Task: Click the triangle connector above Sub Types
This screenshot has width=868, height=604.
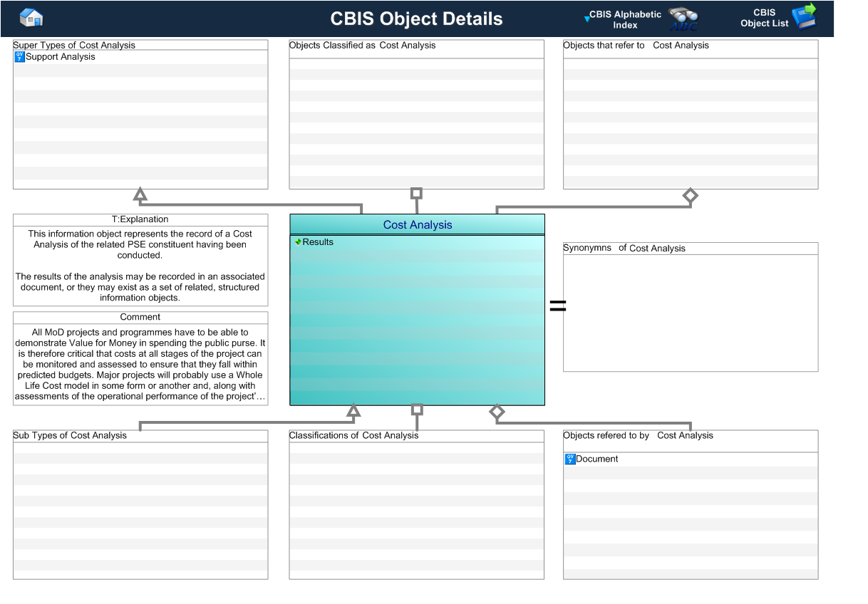Action: (x=353, y=410)
